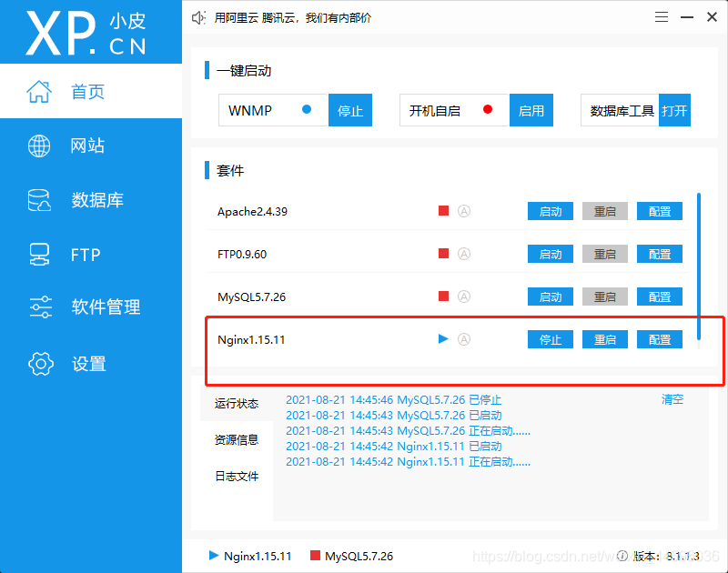Click the MySQL5.7.26 status bar entry
This screenshot has width=728, height=573.
tap(351, 556)
